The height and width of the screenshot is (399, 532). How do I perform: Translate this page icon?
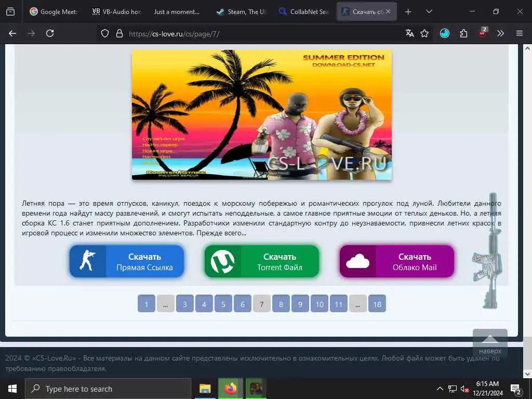(409, 33)
